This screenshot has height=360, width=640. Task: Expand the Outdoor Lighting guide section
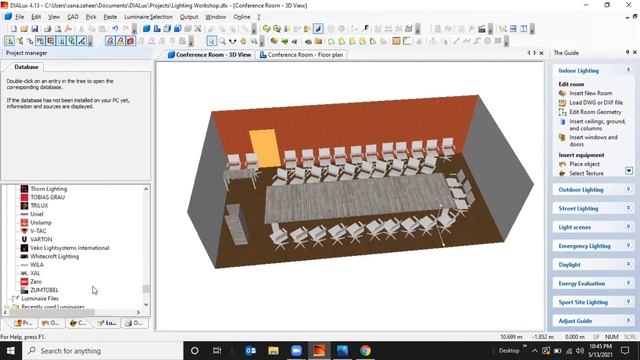coord(628,189)
